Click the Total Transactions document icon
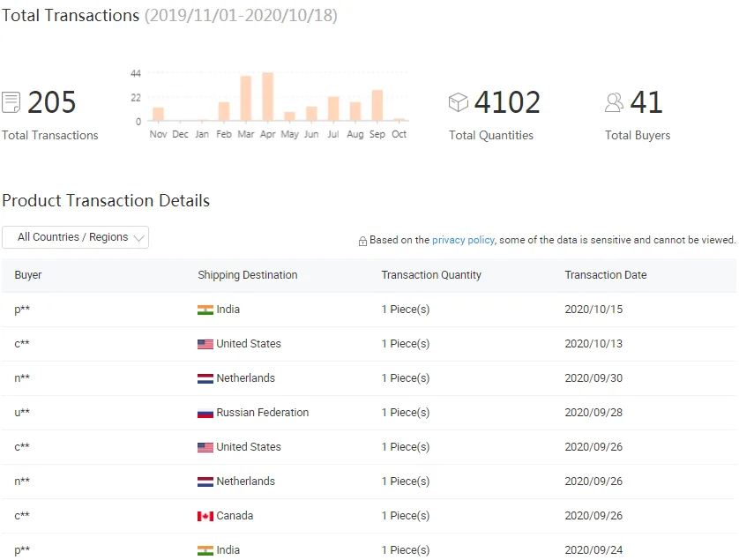This screenshot has width=739, height=560. click(x=11, y=102)
